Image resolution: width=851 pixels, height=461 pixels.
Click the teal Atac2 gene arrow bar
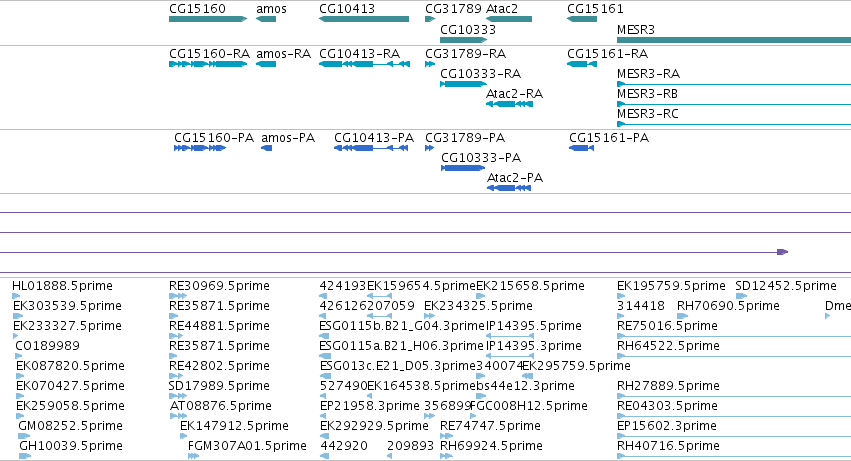click(x=509, y=19)
